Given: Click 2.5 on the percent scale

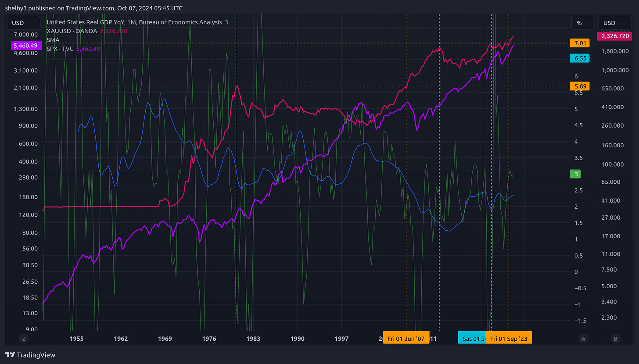Looking at the screenshot, I should click(x=578, y=190).
